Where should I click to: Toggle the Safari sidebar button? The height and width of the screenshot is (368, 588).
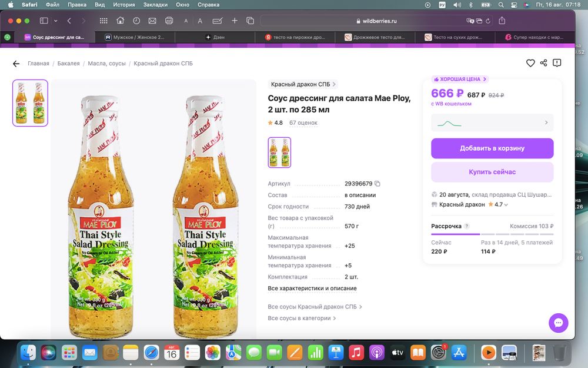tap(44, 21)
